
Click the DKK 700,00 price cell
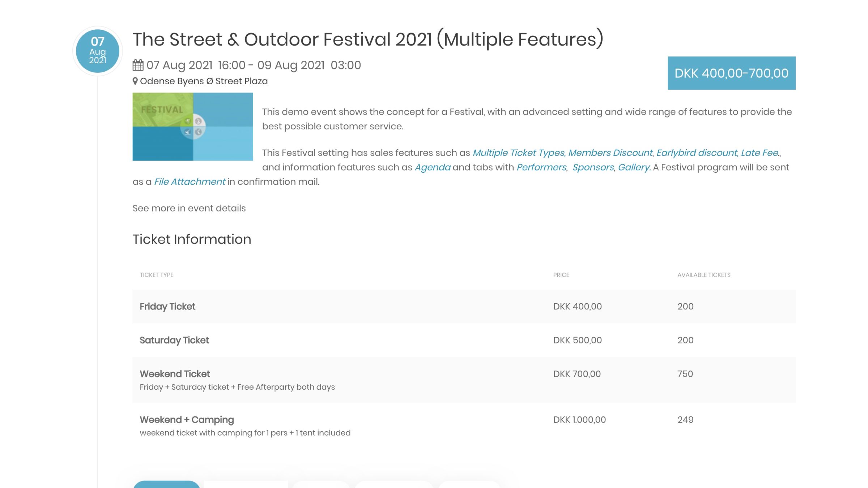[577, 374]
